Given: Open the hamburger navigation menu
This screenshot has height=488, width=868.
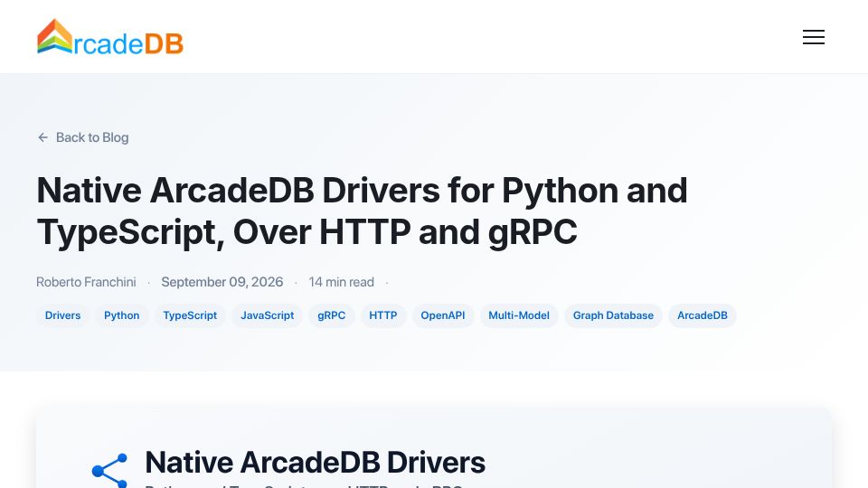Looking at the screenshot, I should 813,37.
